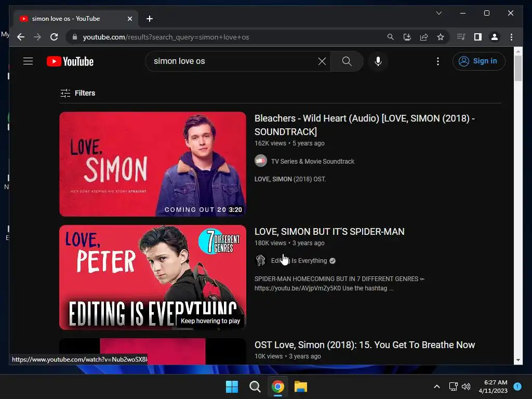
Task: Clear the search query with the X
Action: (x=322, y=61)
